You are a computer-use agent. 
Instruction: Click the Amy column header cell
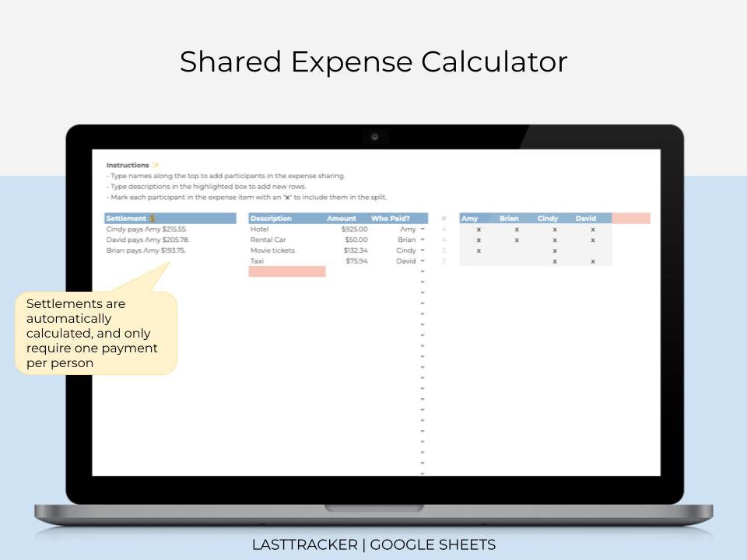point(471,219)
